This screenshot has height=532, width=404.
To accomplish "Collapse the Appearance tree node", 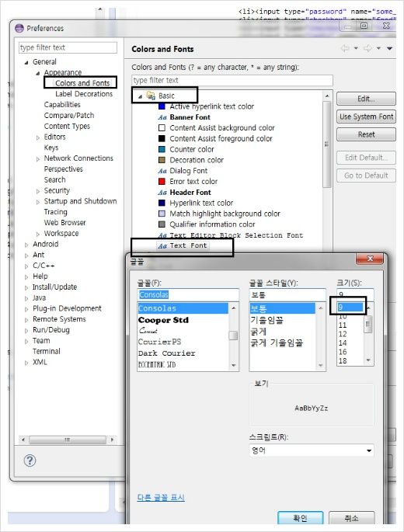I will (x=38, y=73).
